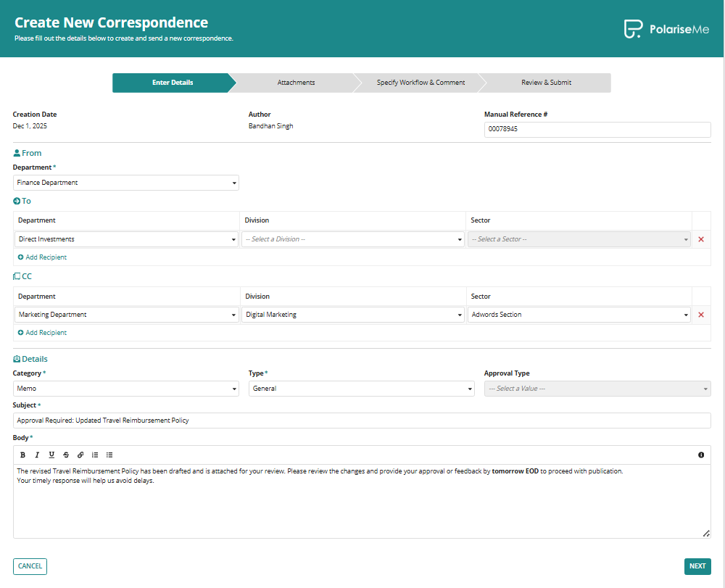Image resolution: width=725 pixels, height=588 pixels.
Task: Expand the To Division dropdown
Action: (x=353, y=239)
